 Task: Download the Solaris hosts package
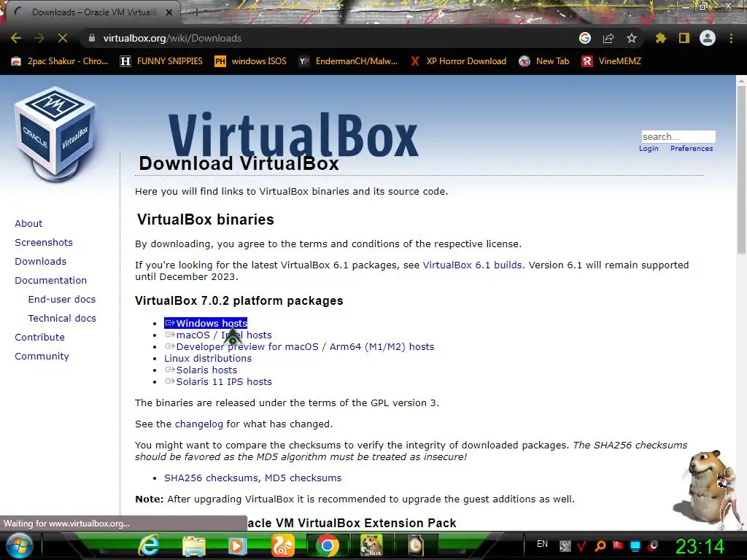[201, 370]
